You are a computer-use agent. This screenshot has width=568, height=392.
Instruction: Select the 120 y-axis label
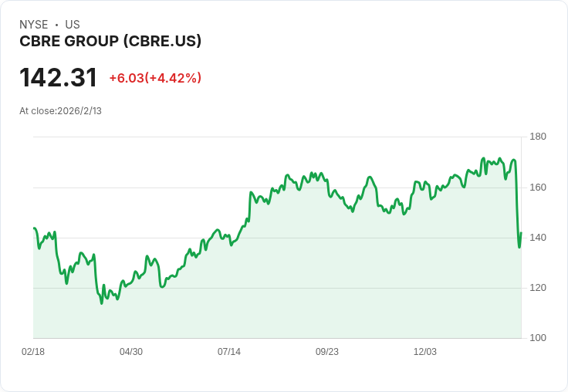coord(538,287)
